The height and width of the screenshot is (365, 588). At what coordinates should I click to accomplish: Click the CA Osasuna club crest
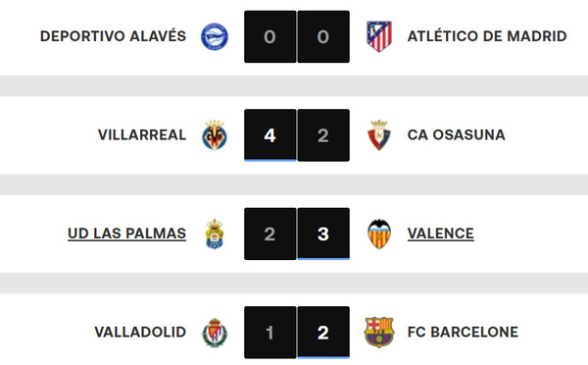(379, 135)
